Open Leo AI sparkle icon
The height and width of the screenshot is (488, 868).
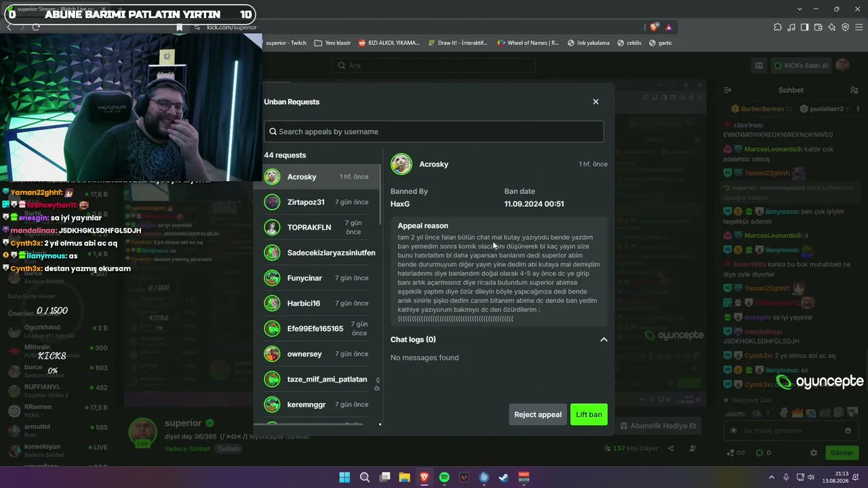click(x=832, y=27)
